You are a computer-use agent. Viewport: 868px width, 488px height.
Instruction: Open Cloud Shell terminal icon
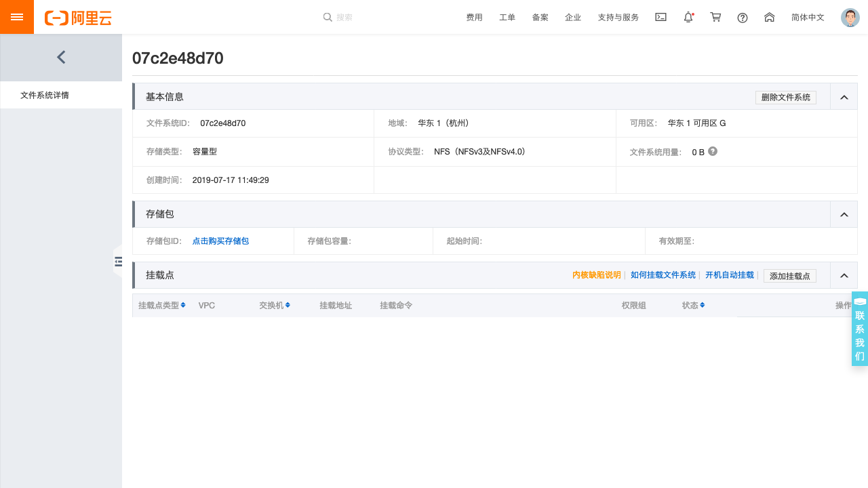[x=660, y=17]
